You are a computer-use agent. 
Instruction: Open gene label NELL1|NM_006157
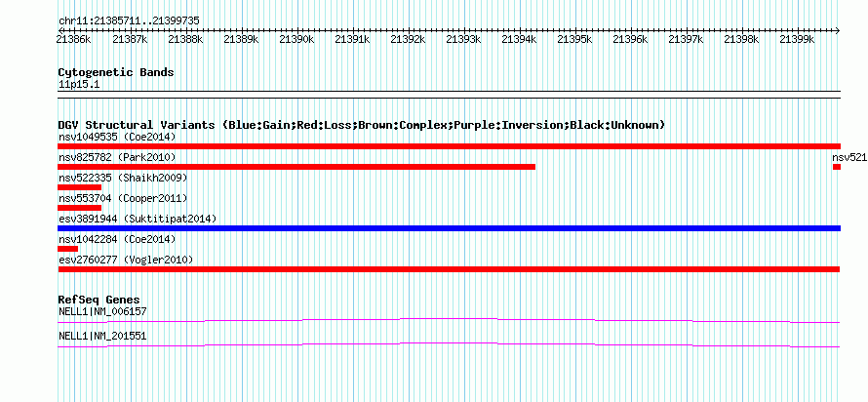(102, 311)
